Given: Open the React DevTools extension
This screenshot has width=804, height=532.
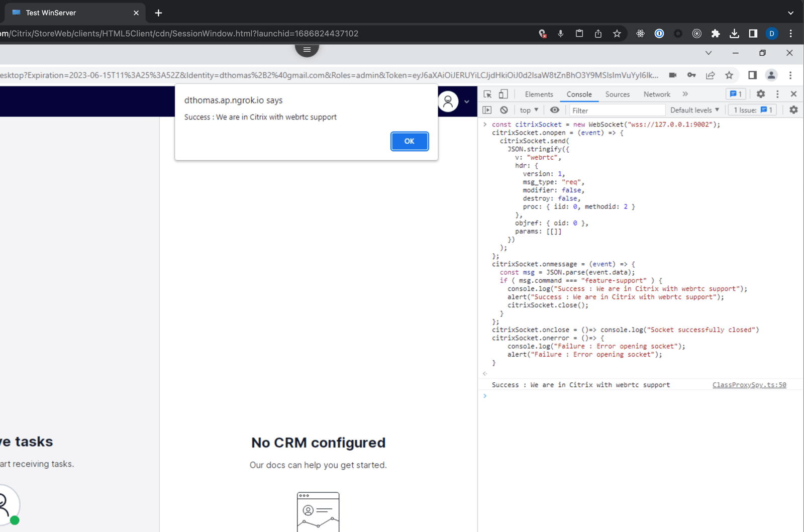Looking at the screenshot, I should coord(640,33).
